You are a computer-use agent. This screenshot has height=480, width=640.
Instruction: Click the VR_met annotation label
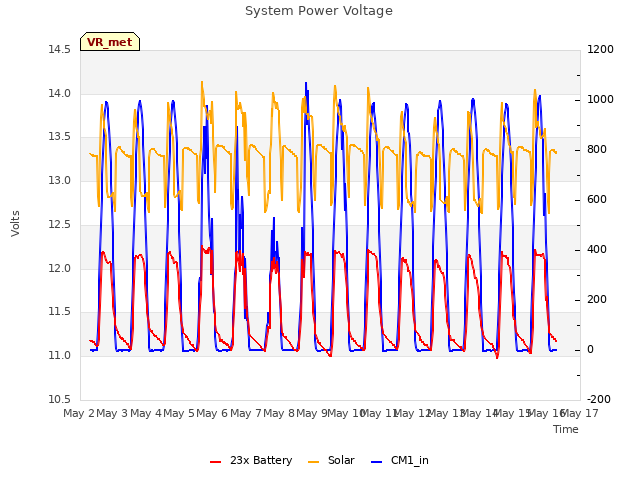[110, 42]
